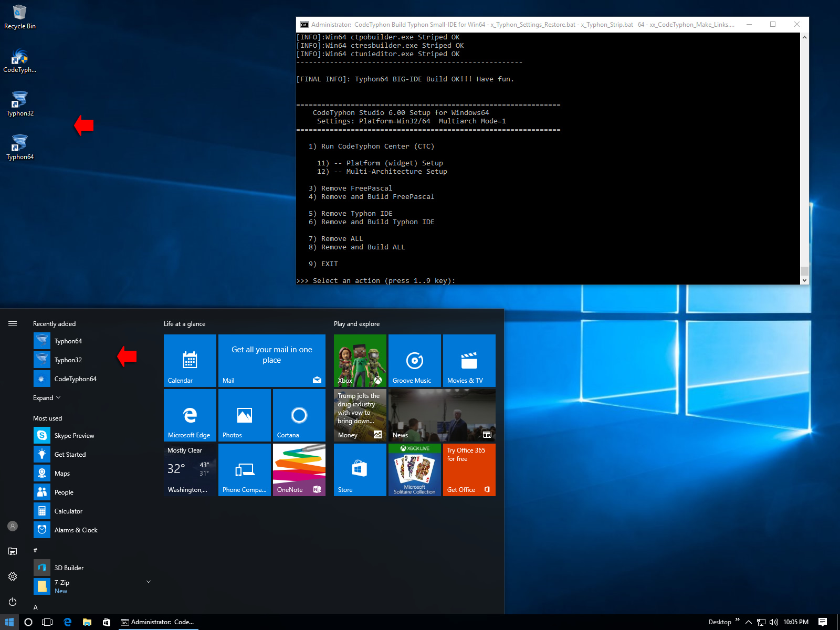
Task: Click the console scrollbar thumb
Action: (x=804, y=271)
